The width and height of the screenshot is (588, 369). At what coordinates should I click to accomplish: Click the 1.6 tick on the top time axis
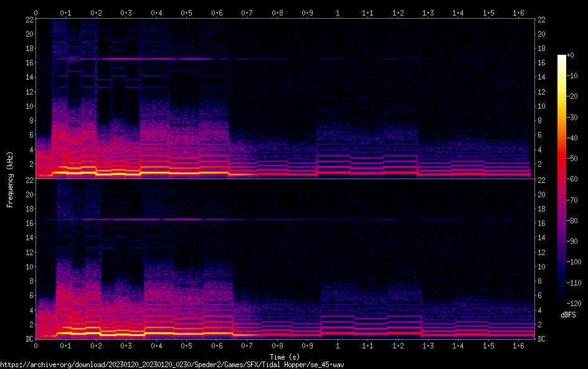(518, 12)
